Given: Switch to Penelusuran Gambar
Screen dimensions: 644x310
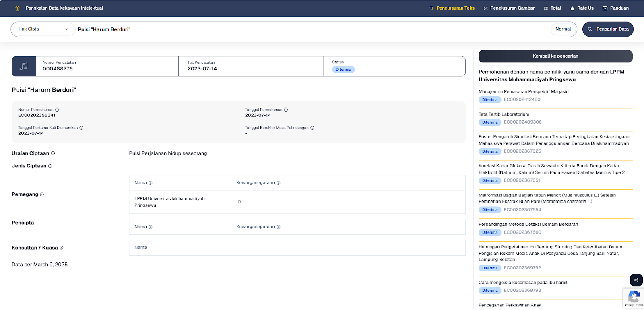Looking at the screenshot, I should (509, 8).
